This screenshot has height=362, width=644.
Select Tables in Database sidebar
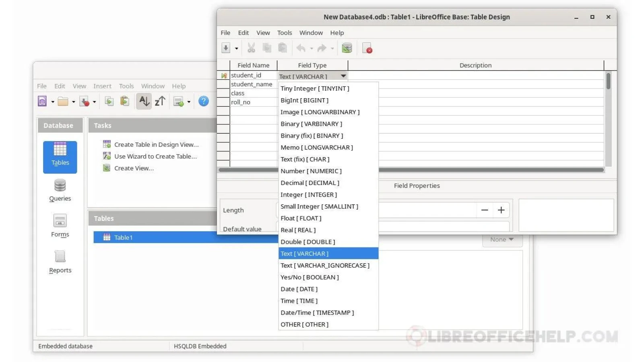pyautogui.click(x=60, y=157)
